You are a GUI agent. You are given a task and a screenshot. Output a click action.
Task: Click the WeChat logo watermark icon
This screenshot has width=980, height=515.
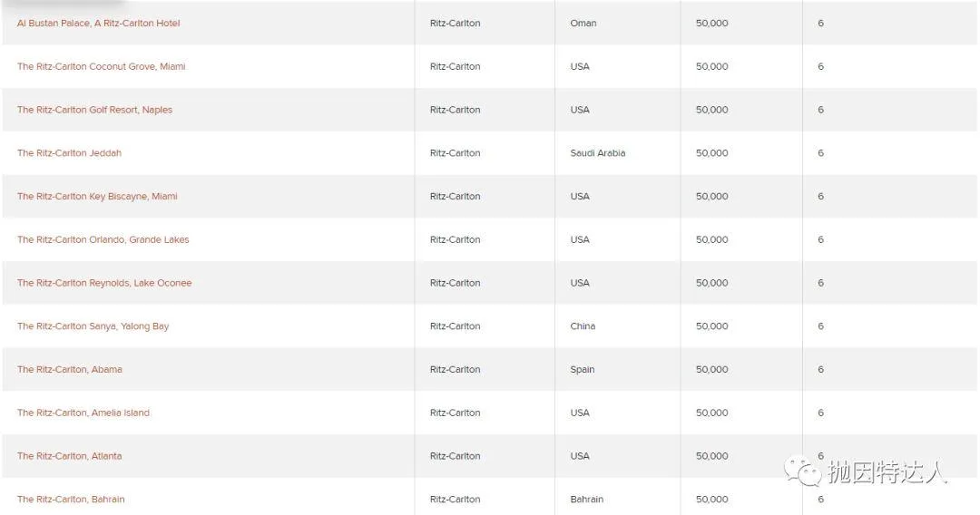(802, 471)
